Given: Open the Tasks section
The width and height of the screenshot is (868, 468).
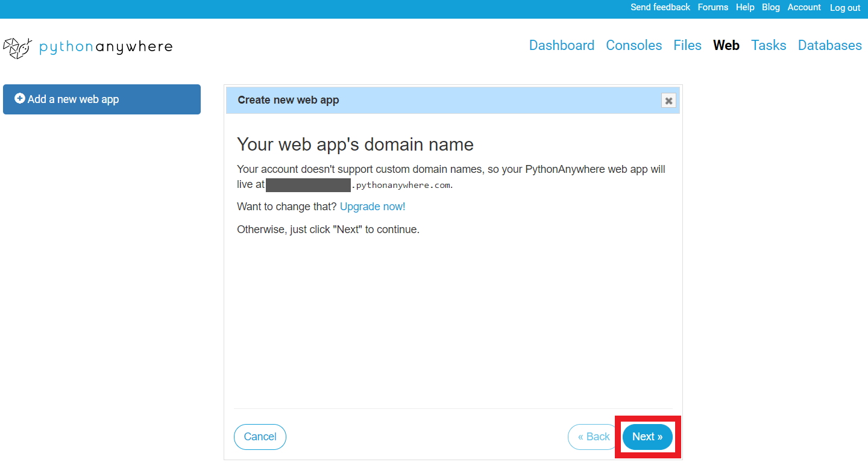Looking at the screenshot, I should [x=768, y=45].
